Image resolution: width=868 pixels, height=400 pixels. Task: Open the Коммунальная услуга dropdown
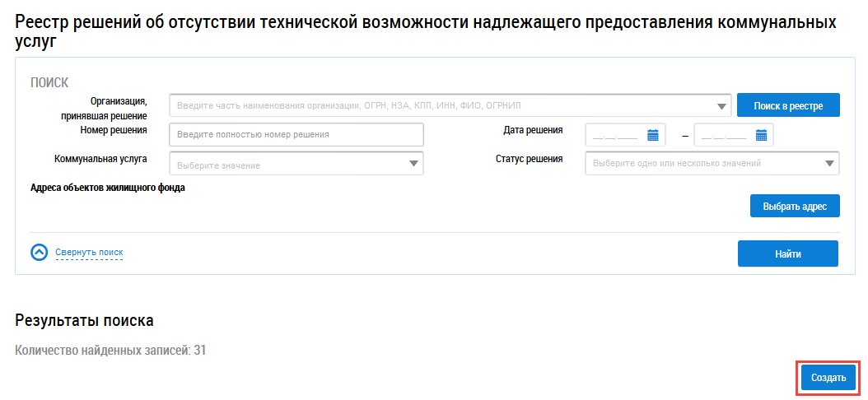coord(296,164)
